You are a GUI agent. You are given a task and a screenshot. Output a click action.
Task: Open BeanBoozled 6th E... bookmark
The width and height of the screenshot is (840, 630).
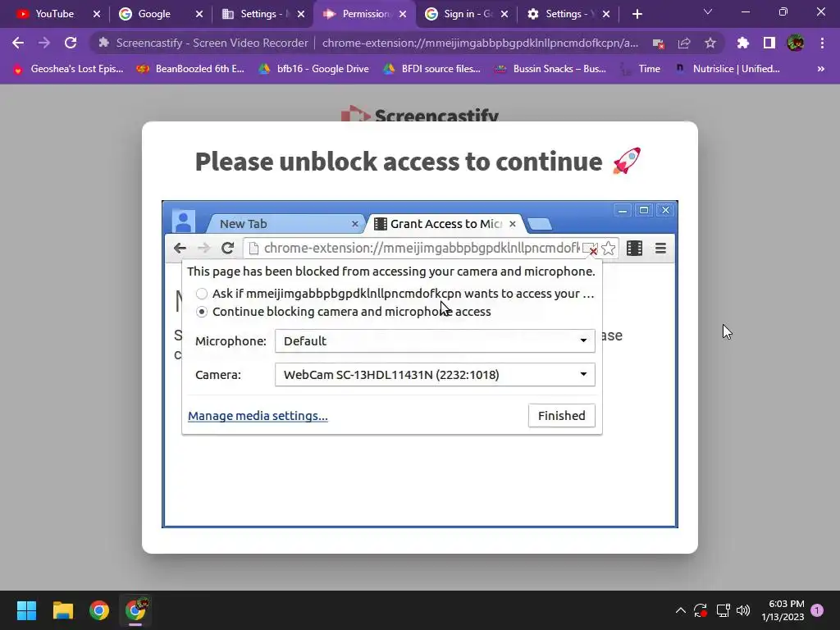[x=190, y=69]
